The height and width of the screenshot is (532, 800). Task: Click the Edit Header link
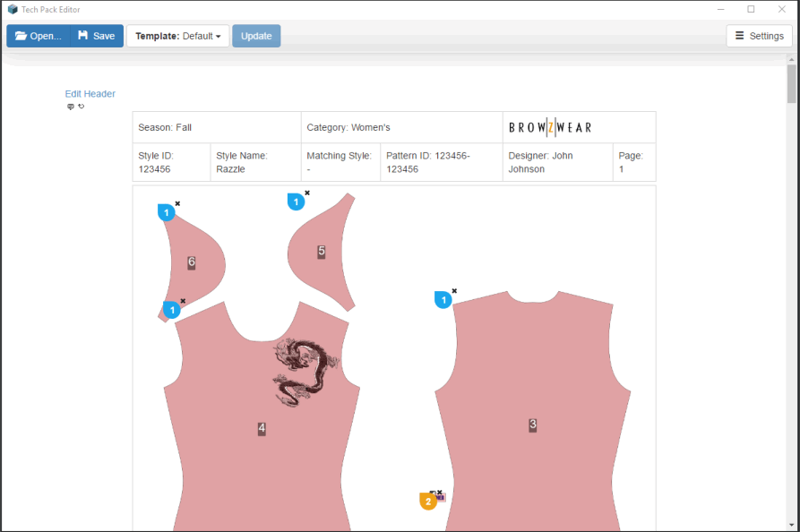tap(90, 93)
